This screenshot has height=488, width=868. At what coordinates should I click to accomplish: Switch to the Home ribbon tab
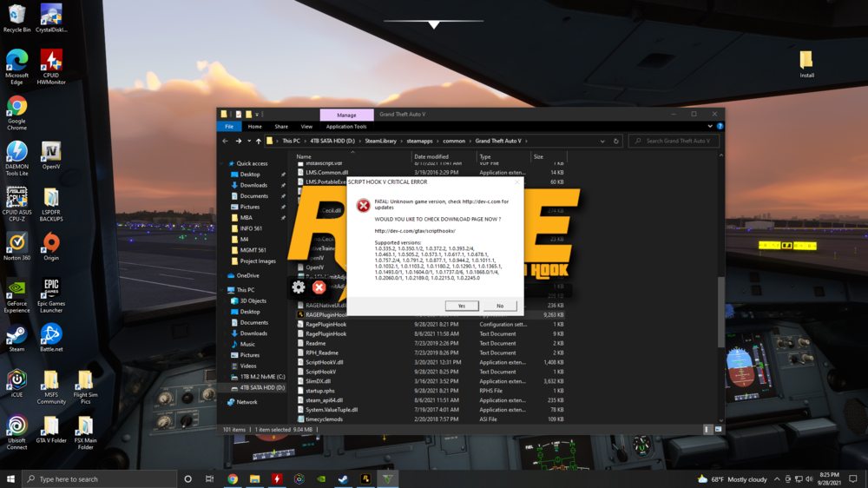point(254,126)
